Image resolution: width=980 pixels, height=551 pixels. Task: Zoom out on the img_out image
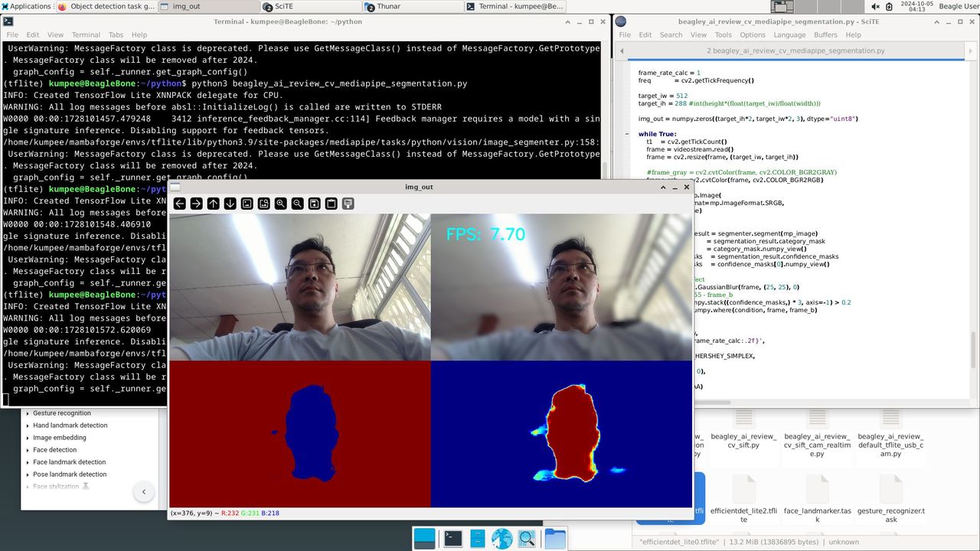point(298,204)
